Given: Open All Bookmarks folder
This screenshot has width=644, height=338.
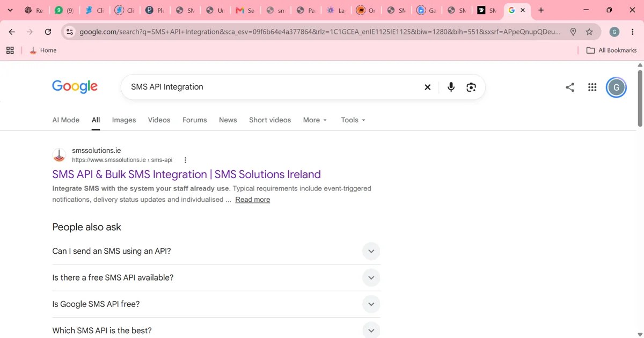Looking at the screenshot, I should pyautogui.click(x=611, y=50).
